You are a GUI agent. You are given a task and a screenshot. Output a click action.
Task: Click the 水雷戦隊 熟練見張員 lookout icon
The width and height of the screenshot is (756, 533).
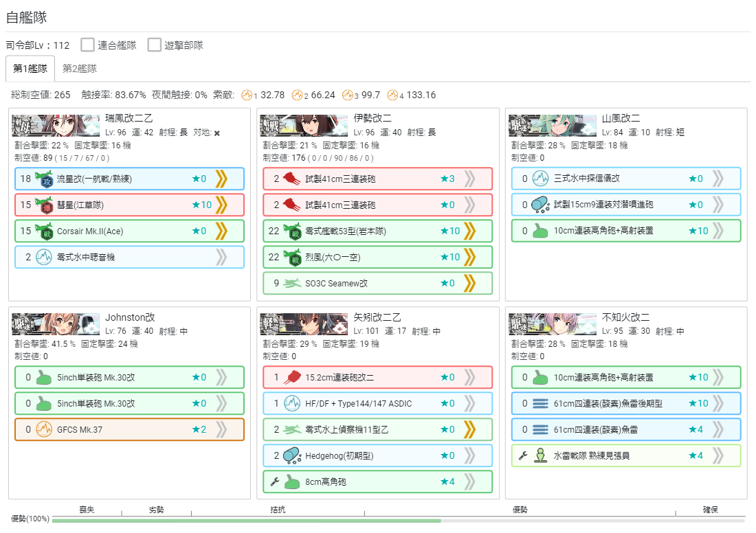point(540,455)
